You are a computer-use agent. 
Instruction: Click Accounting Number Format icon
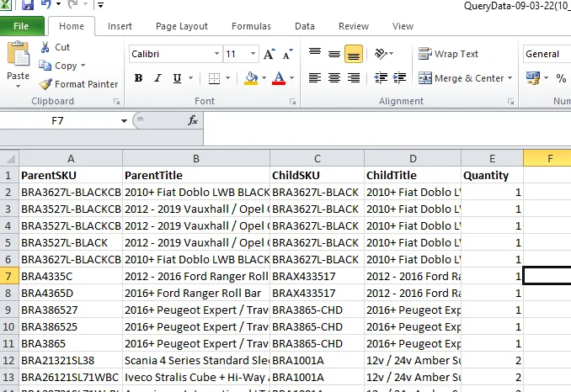(533, 78)
